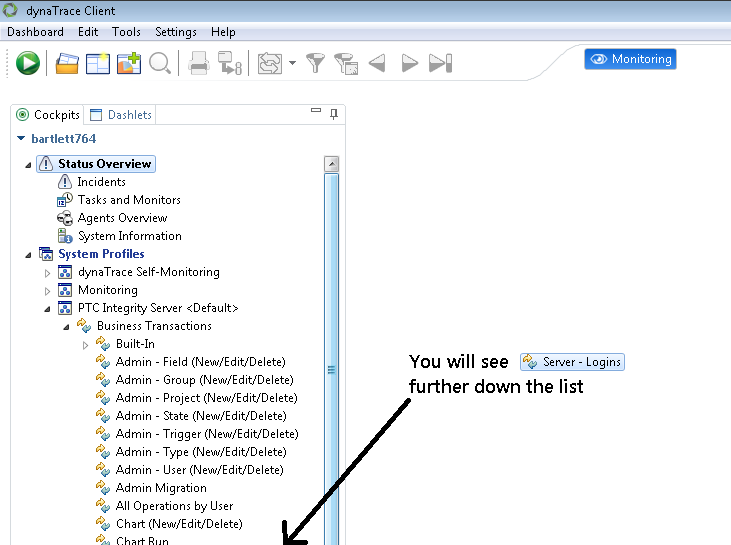Image resolution: width=731 pixels, height=545 pixels.
Task: Click the blue Monitoring button
Action: point(630,59)
